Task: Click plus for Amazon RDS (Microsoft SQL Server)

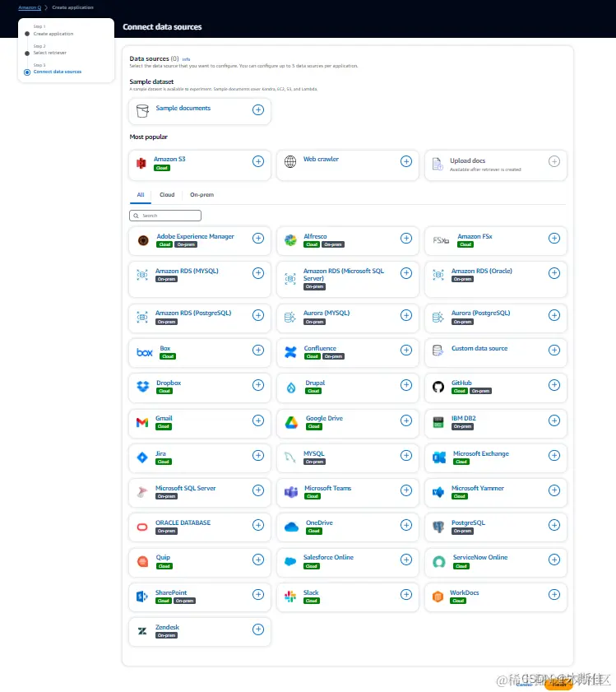Action: click(x=406, y=273)
